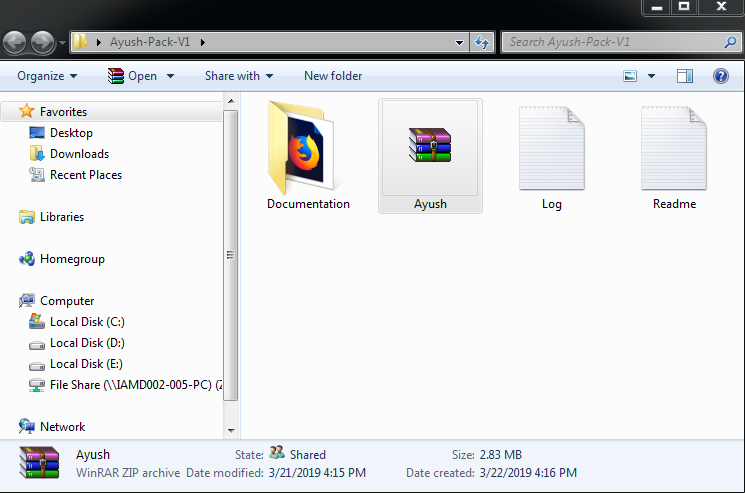Expand the Organize dropdown menu
Image resolution: width=745 pixels, height=493 pixels.
coord(47,76)
